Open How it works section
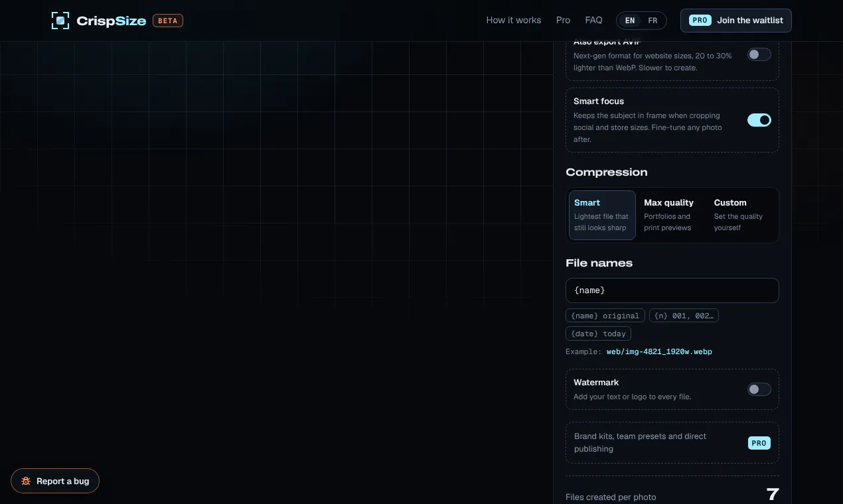843x504 pixels. coord(514,21)
